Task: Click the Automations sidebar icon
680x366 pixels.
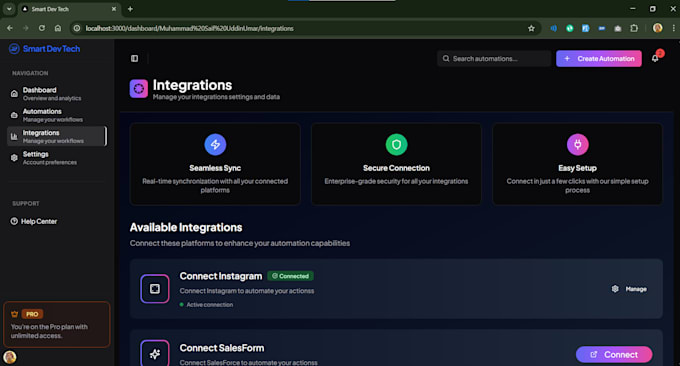Action: [14, 115]
